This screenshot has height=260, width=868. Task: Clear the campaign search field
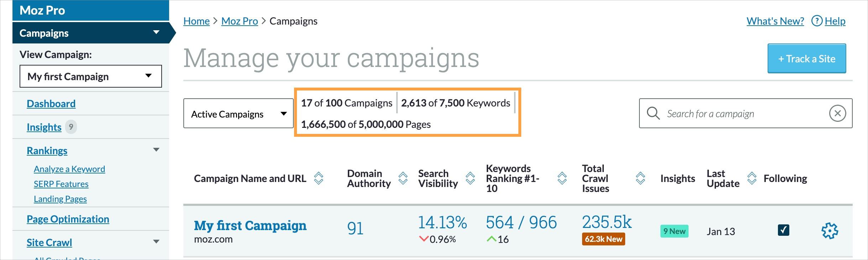(x=837, y=114)
